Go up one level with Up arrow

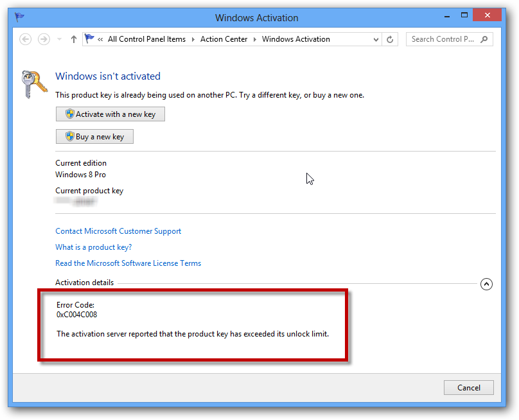click(74, 39)
